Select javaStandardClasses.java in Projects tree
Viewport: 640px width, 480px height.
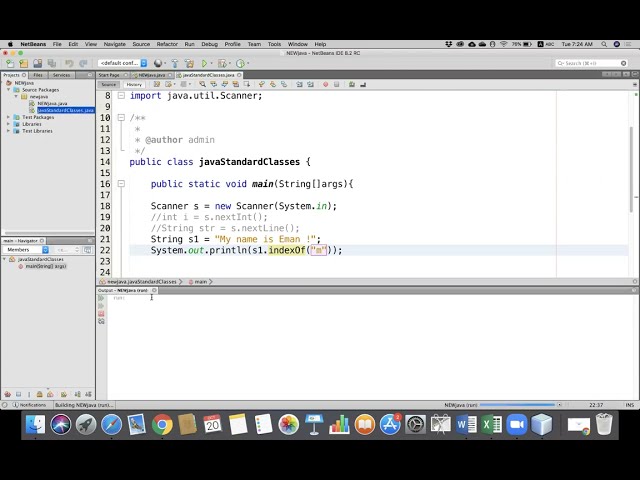pyautogui.click(x=65, y=110)
